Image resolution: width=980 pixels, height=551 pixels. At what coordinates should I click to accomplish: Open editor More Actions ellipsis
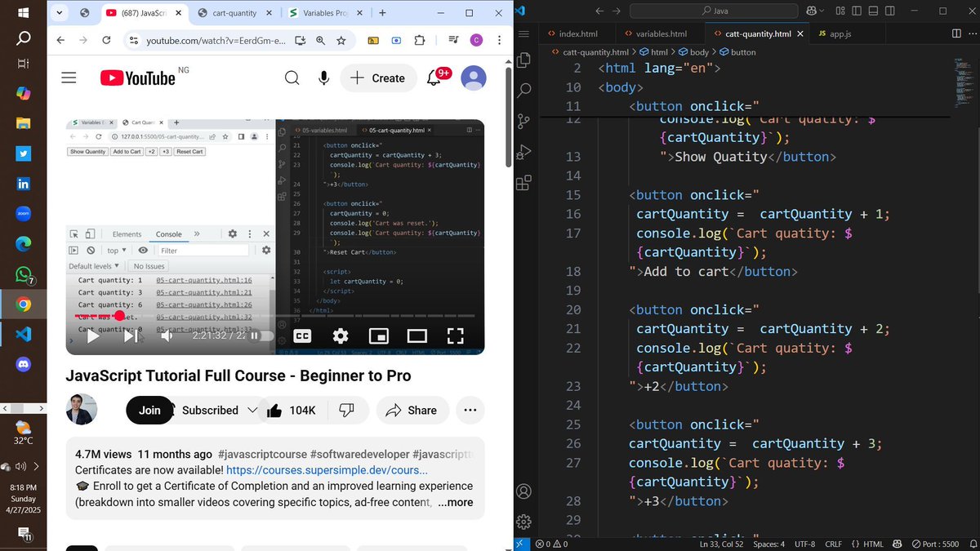point(971,33)
